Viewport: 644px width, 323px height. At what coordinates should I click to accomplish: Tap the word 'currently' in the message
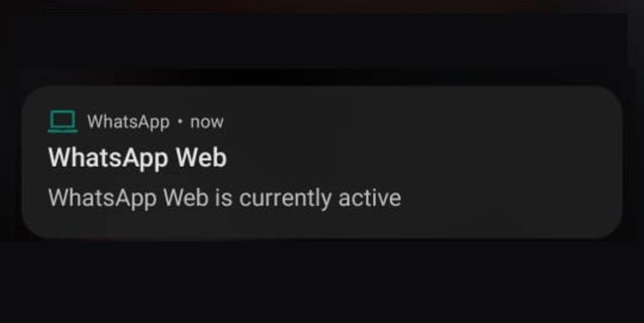coord(285,199)
